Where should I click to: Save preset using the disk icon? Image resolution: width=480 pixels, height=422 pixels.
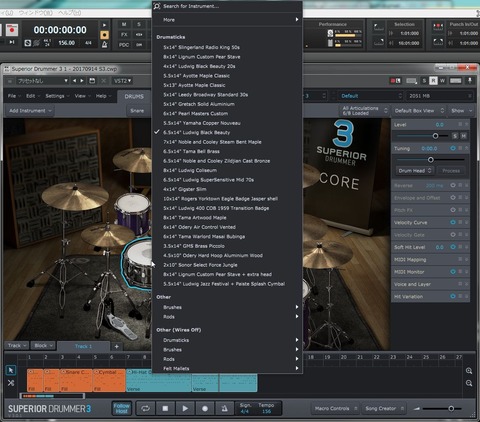coord(92,81)
